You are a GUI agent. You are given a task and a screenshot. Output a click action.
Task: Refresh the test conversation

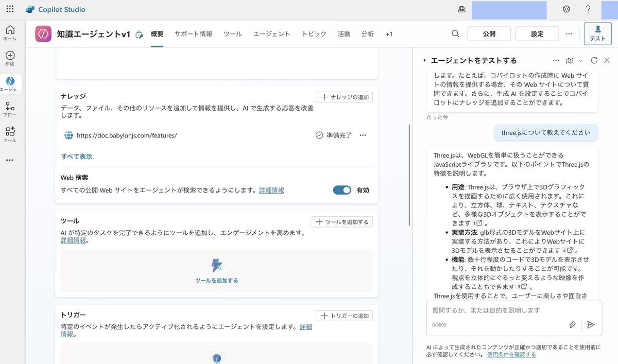pyautogui.click(x=594, y=60)
